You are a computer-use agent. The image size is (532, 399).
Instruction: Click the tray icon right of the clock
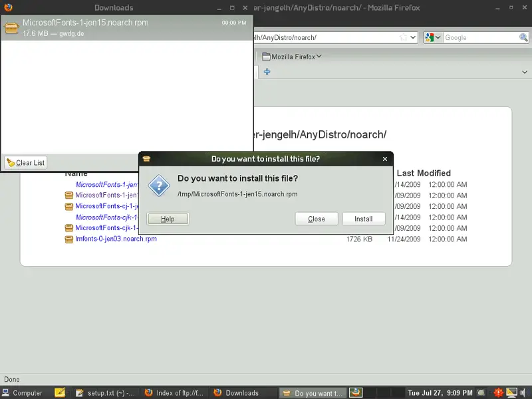[x=481, y=393]
